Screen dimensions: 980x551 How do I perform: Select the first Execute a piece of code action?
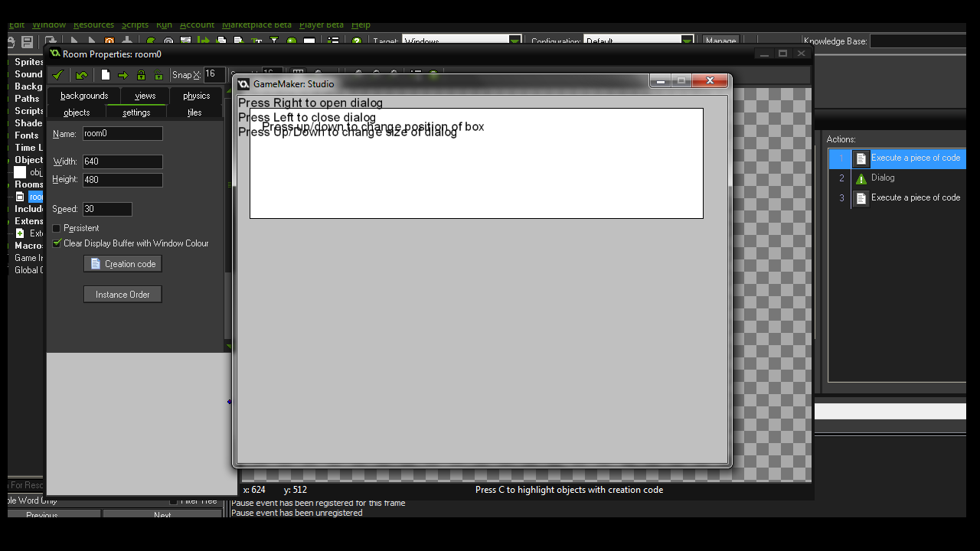(916, 158)
